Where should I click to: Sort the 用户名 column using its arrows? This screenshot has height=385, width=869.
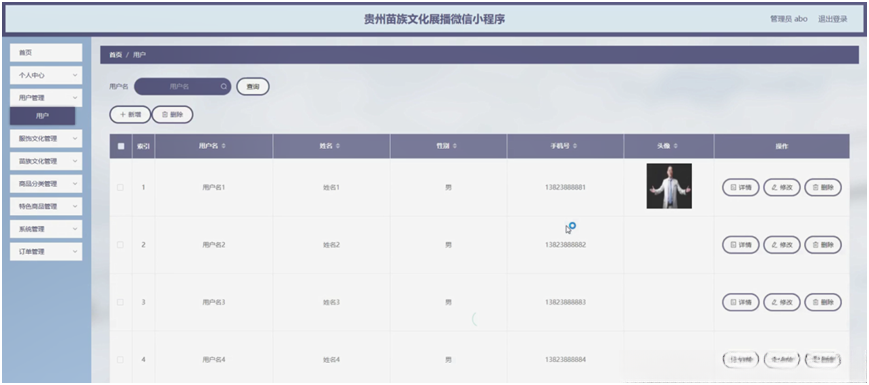(x=224, y=146)
